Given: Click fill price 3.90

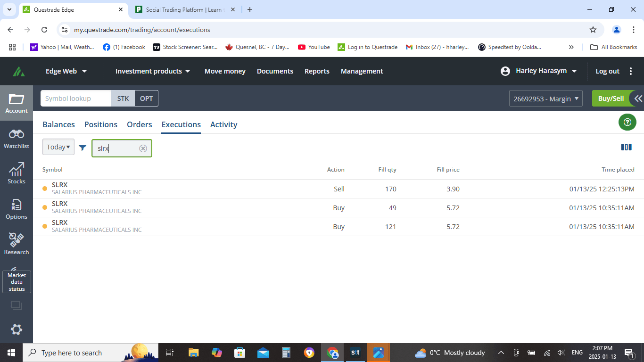Looking at the screenshot, I should [453, 189].
